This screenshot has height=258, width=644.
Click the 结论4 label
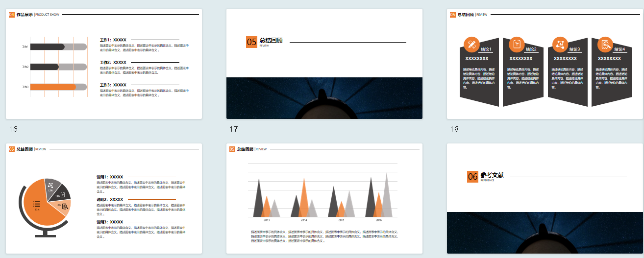click(620, 49)
